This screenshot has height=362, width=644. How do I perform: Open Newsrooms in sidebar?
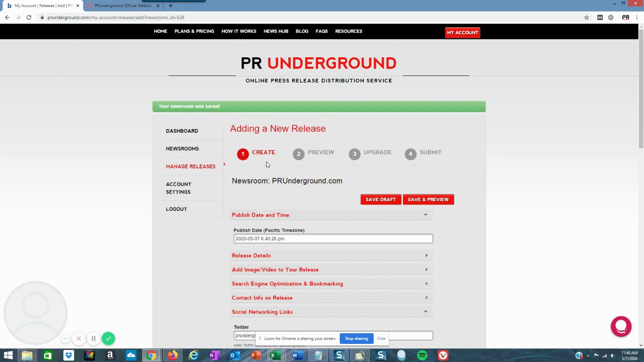[182, 149]
